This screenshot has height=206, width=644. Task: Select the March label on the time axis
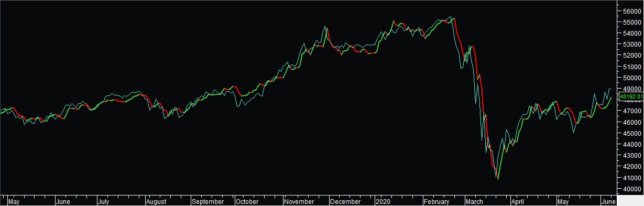(475, 201)
